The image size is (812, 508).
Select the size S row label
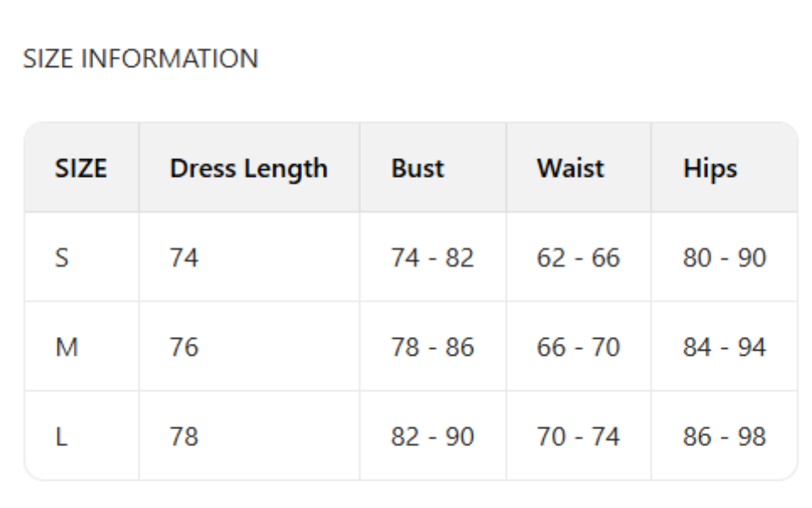coord(62,257)
